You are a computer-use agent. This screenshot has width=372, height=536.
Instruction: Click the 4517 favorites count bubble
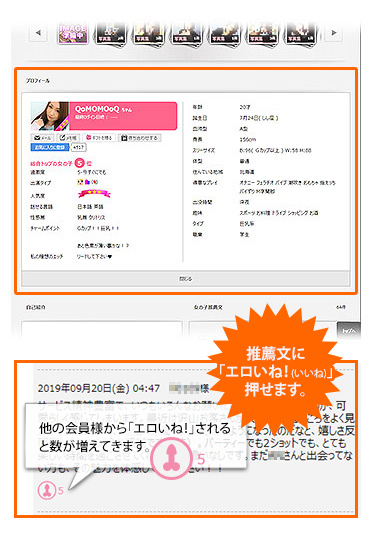(79, 147)
